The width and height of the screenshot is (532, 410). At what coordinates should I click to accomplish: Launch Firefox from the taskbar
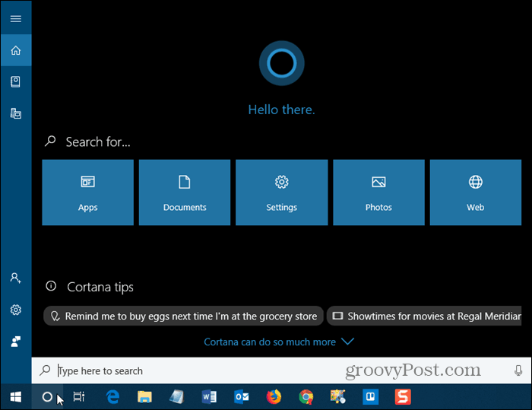[274, 397]
